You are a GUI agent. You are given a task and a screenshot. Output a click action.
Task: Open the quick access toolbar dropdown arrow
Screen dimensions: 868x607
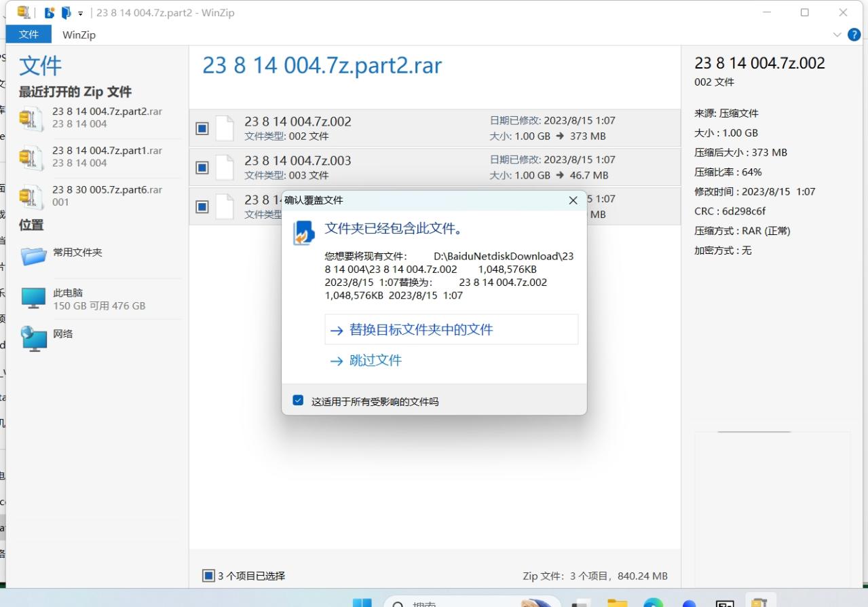(81, 13)
